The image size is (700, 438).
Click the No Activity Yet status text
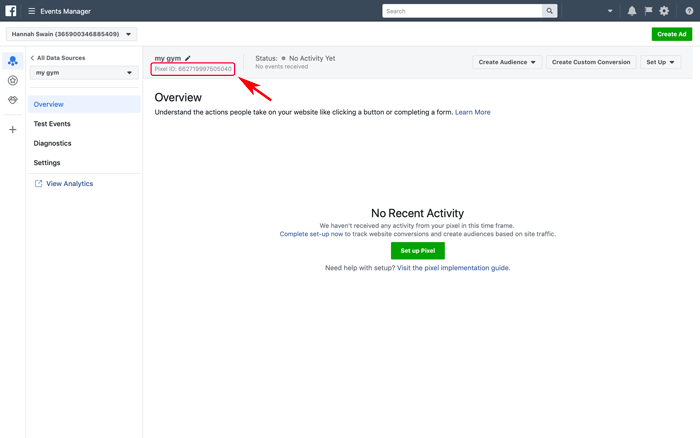click(x=312, y=58)
